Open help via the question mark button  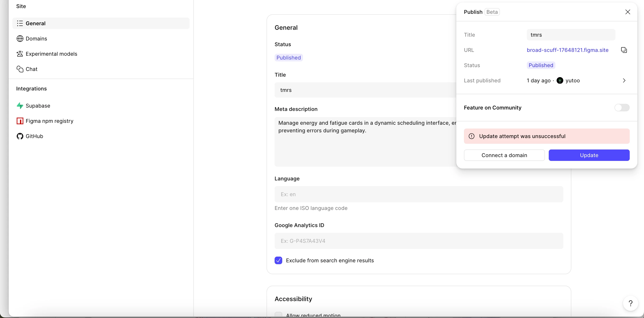pos(630,303)
